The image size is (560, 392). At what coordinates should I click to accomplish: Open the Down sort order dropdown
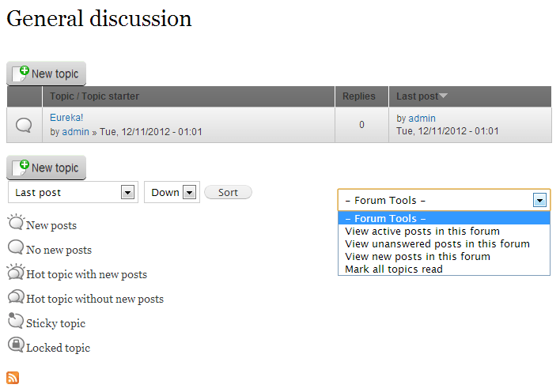pyautogui.click(x=189, y=192)
